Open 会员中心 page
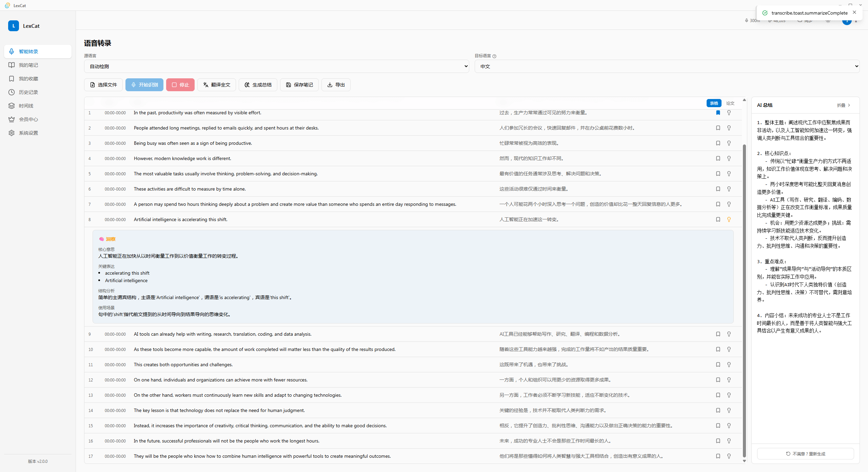Image resolution: width=868 pixels, height=472 pixels. pyautogui.click(x=38, y=119)
